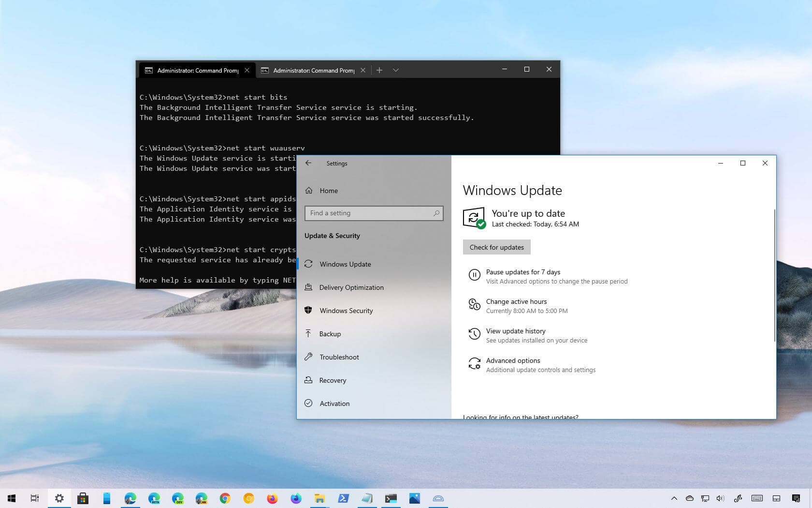Launch Firefox Nightly from the taskbar
Image resolution: width=812 pixels, height=508 pixels.
pyautogui.click(x=296, y=498)
